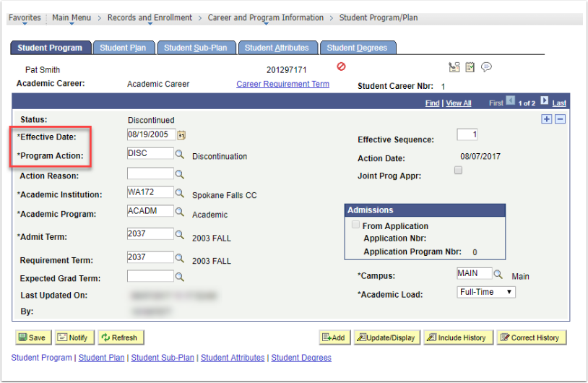
Task: Click the Find link in header bar
Action: 432,103
